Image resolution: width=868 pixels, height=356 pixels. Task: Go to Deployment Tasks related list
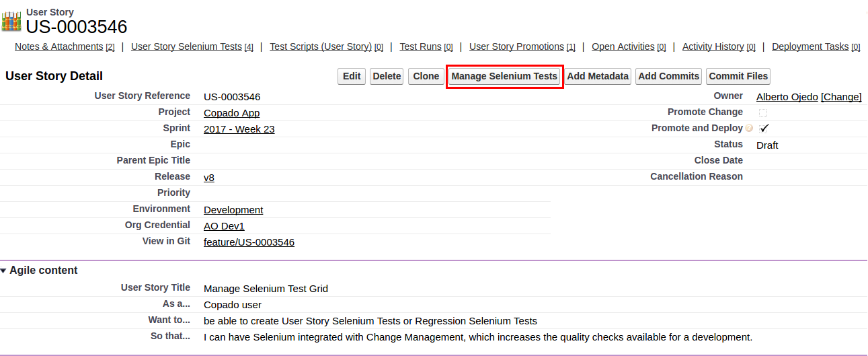click(810, 46)
